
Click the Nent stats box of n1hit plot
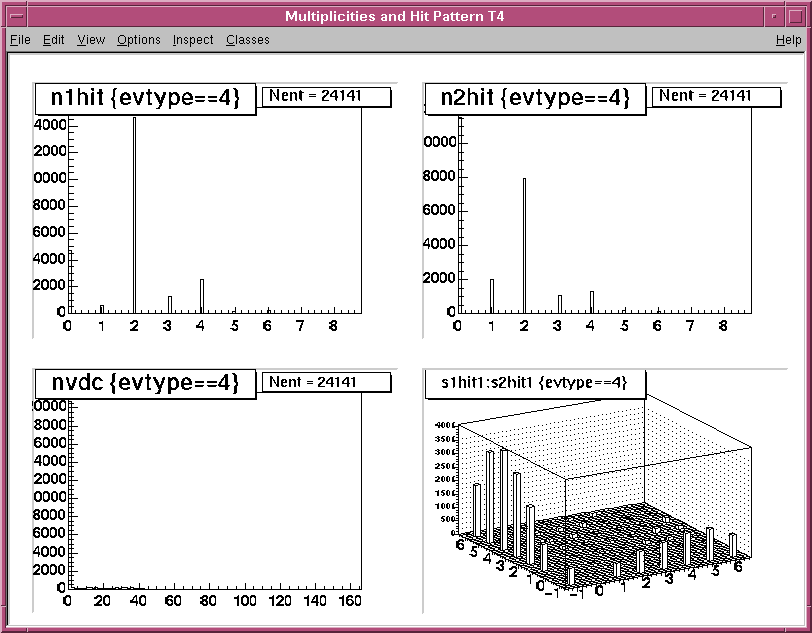[x=326, y=96]
